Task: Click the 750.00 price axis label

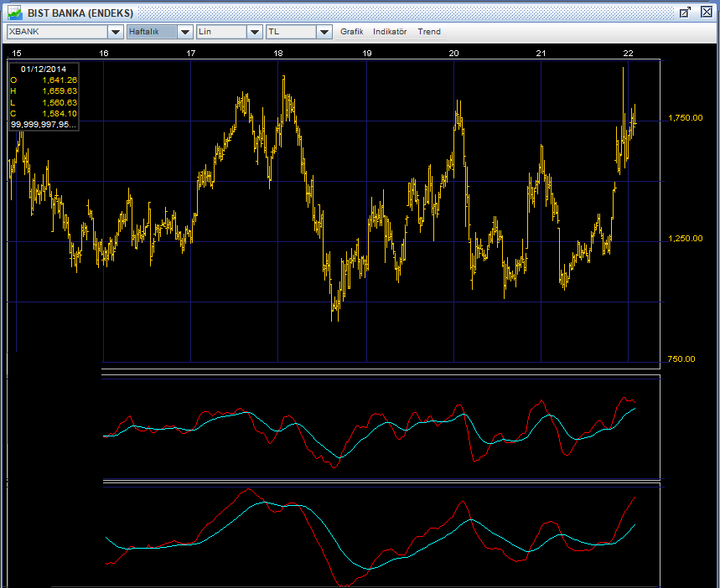Action: pyautogui.click(x=681, y=359)
